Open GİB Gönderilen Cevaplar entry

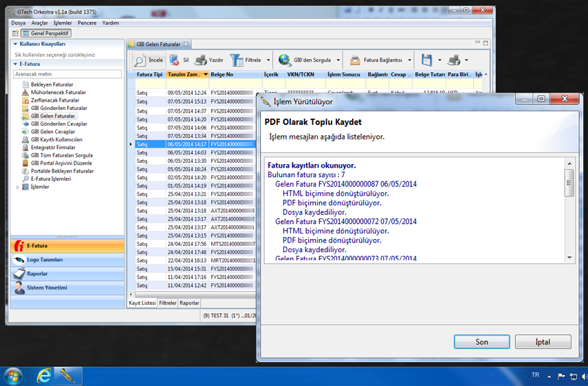click(59, 124)
